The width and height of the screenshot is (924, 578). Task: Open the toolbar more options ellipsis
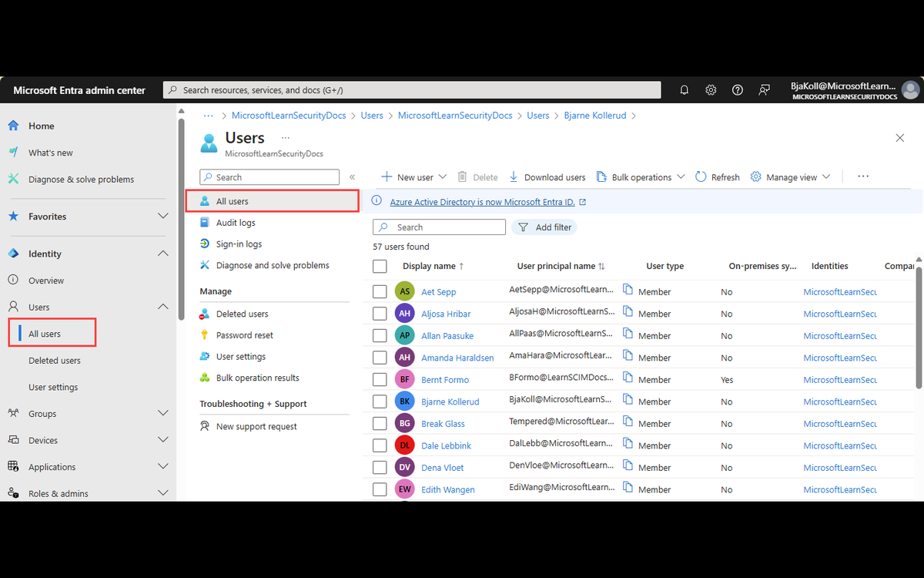click(x=863, y=176)
